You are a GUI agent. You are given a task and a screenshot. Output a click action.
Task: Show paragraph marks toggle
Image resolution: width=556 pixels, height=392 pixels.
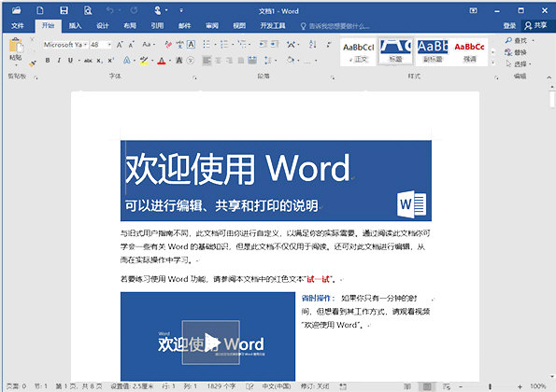point(329,44)
